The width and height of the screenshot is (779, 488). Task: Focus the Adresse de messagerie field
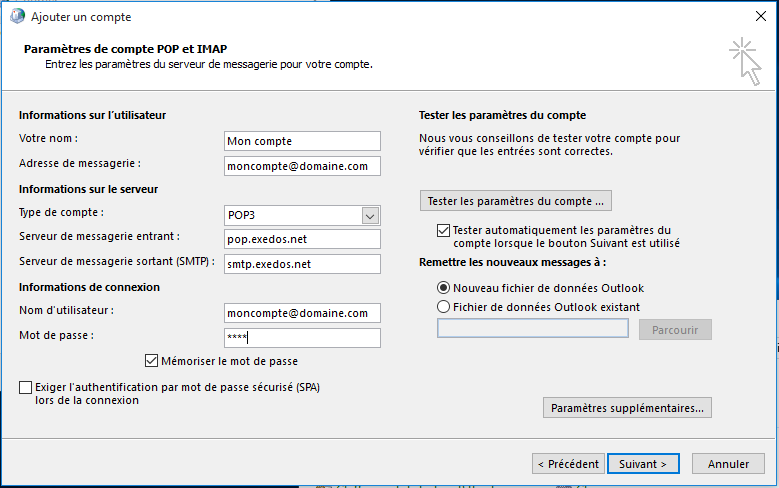302,166
